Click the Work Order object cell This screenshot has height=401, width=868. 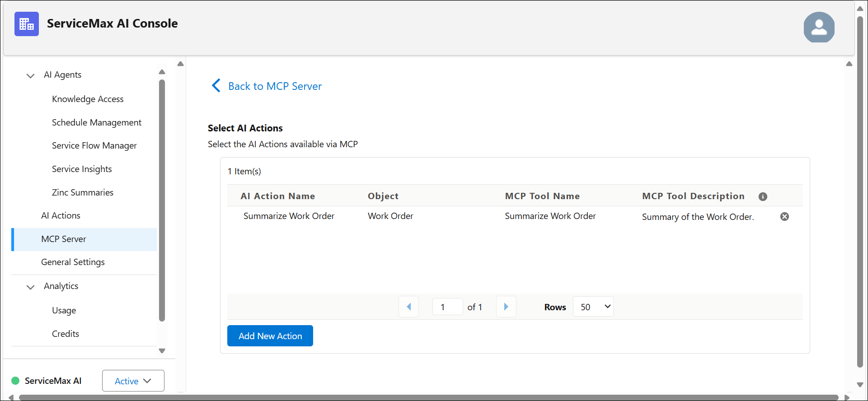(x=390, y=216)
